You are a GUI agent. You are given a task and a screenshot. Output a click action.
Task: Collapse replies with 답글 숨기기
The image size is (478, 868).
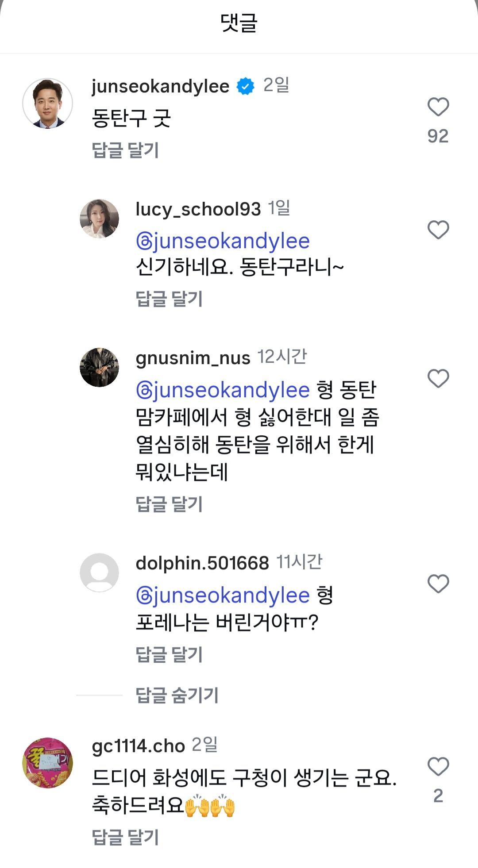pos(176,696)
